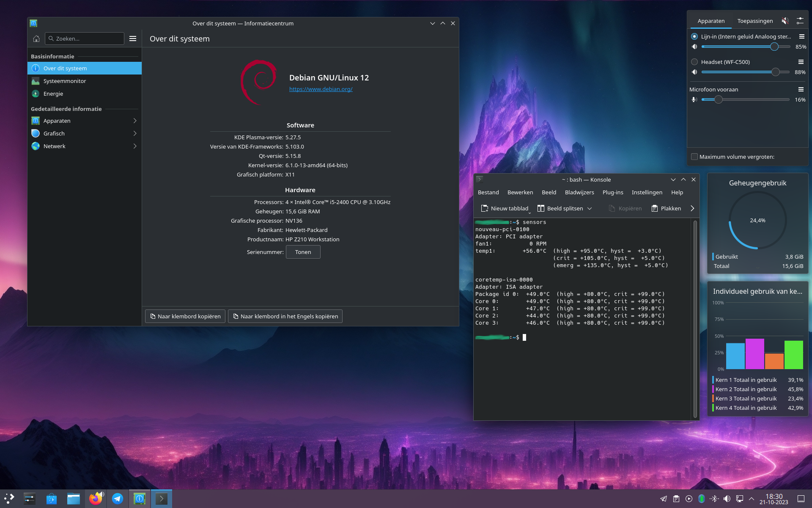812x508 pixels.
Task: Click Naar klembord in het Engels kopiëren
Action: (x=285, y=316)
